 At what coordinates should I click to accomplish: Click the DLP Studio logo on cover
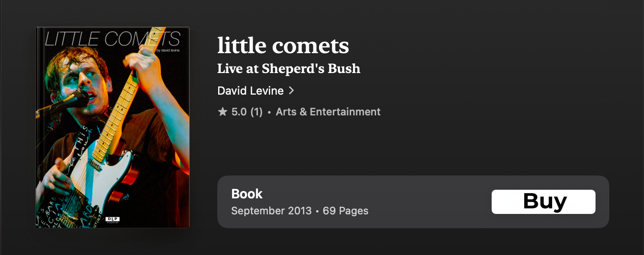click(x=113, y=220)
